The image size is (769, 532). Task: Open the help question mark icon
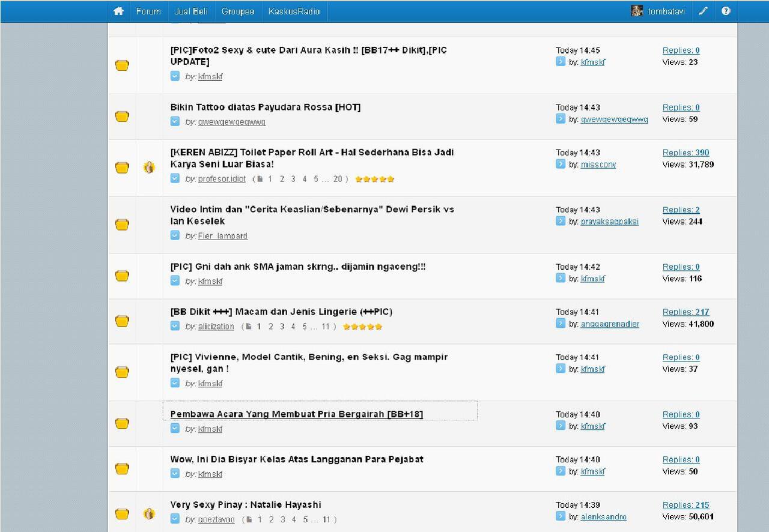coord(726,11)
